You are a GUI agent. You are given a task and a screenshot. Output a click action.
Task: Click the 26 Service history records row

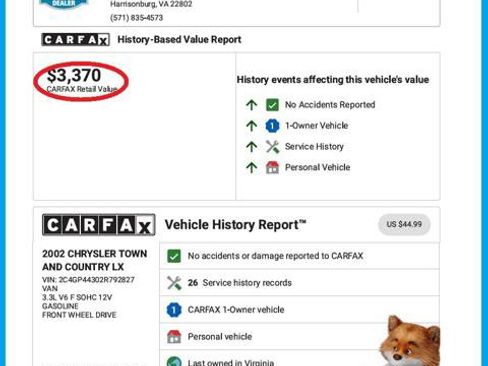(299, 283)
